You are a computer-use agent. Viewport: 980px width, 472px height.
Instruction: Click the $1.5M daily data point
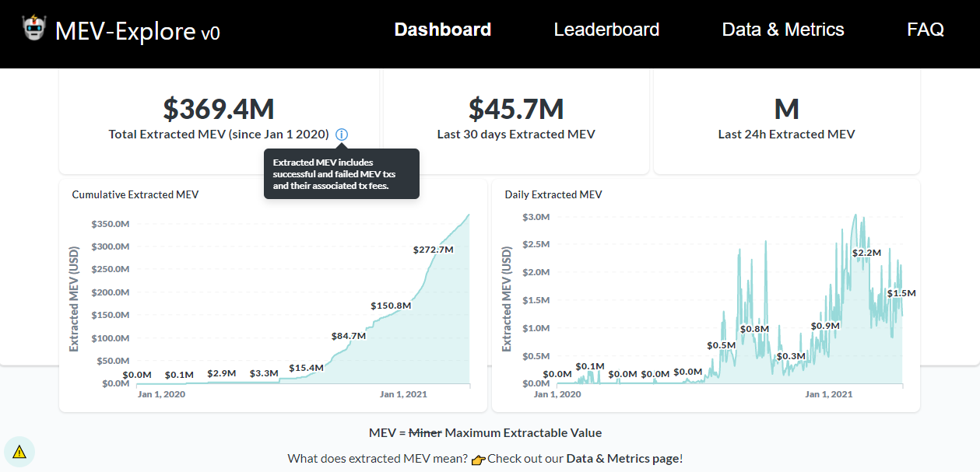[901, 293]
